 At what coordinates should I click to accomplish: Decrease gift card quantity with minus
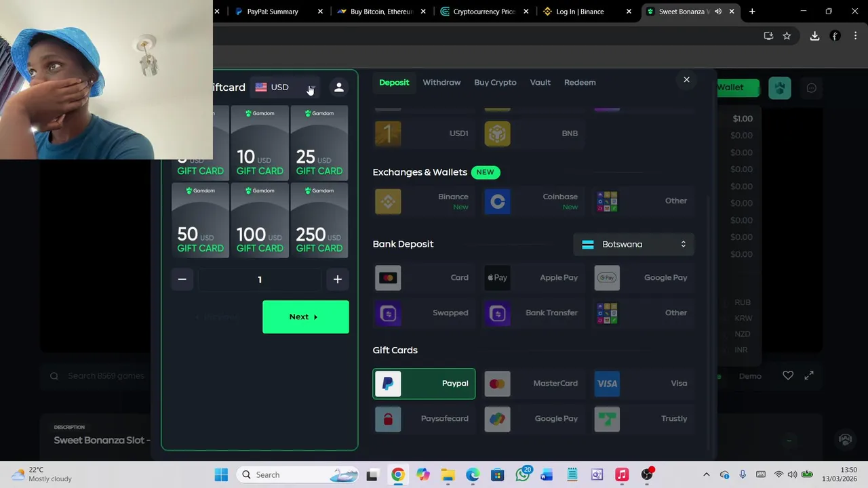click(x=182, y=279)
